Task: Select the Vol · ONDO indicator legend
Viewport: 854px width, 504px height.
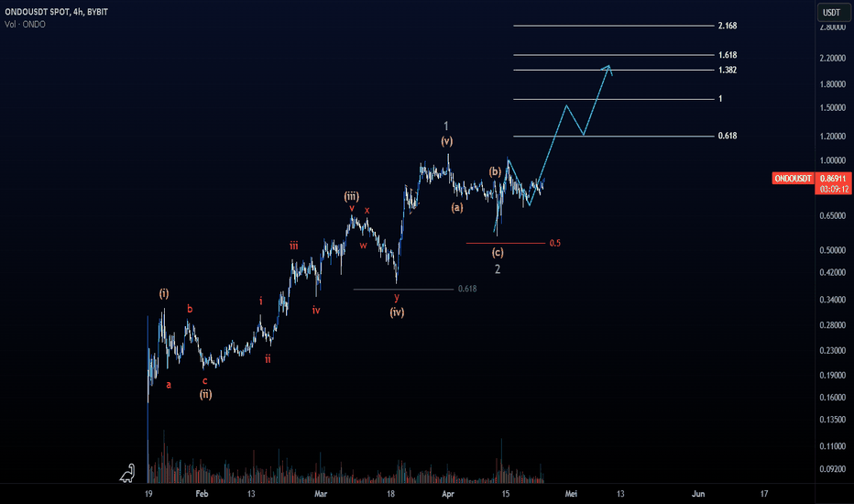Action: (x=25, y=25)
